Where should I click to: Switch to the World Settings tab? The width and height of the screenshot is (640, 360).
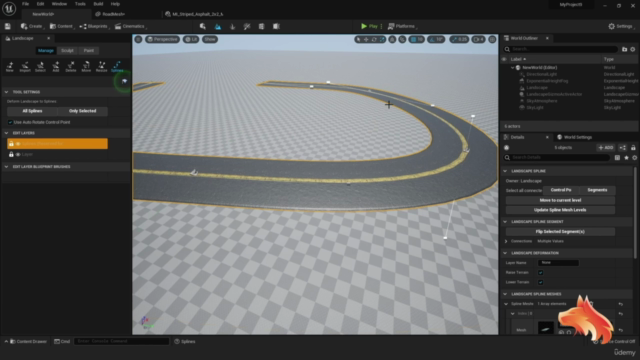pos(575,137)
